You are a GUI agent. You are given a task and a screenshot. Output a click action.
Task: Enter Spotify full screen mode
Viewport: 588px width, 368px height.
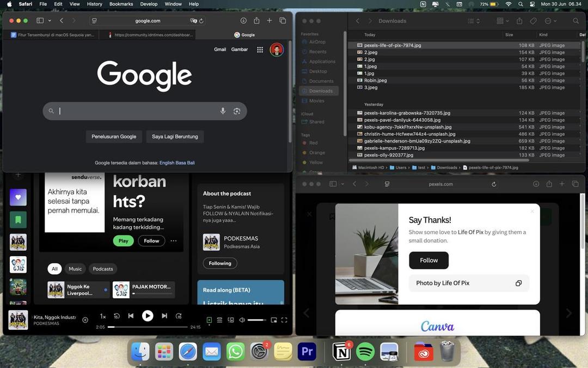[x=284, y=320]
